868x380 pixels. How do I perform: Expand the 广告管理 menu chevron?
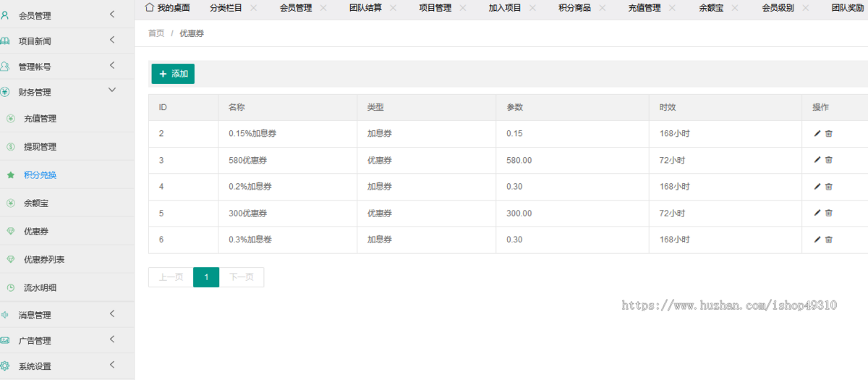pos(112,339)
